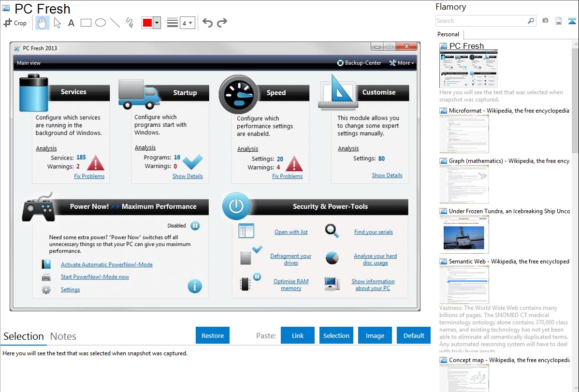Click the game controller icon

38,207
